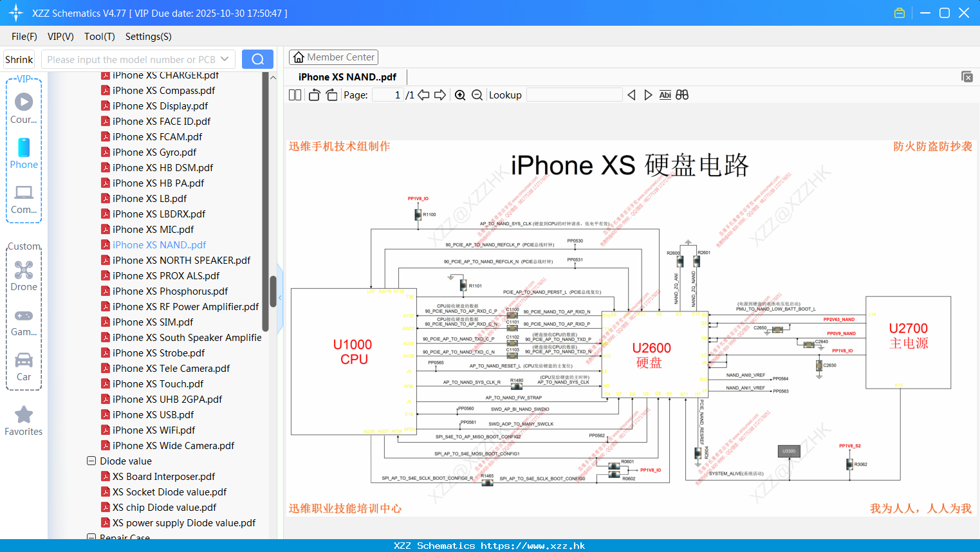Find next lookup result triangle

coord(648,95)
